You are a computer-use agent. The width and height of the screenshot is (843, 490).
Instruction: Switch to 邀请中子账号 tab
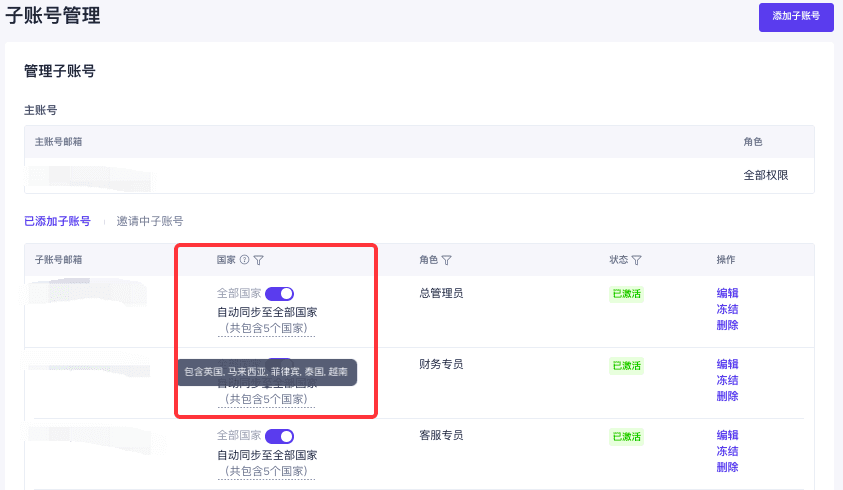tap(150, 221)
